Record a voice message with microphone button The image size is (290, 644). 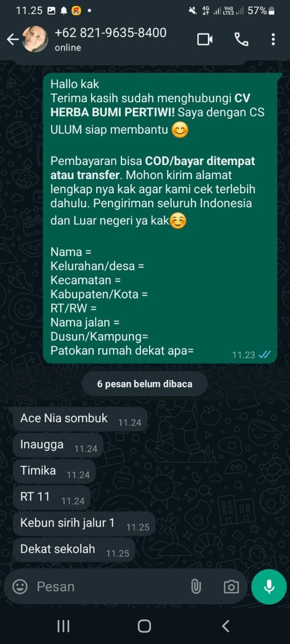tap(269, 587)
